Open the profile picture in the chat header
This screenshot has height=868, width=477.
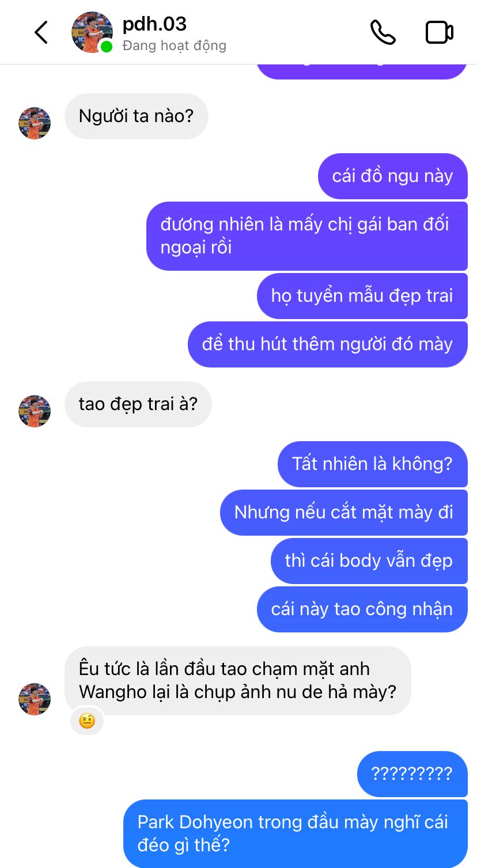click(92, 32)
